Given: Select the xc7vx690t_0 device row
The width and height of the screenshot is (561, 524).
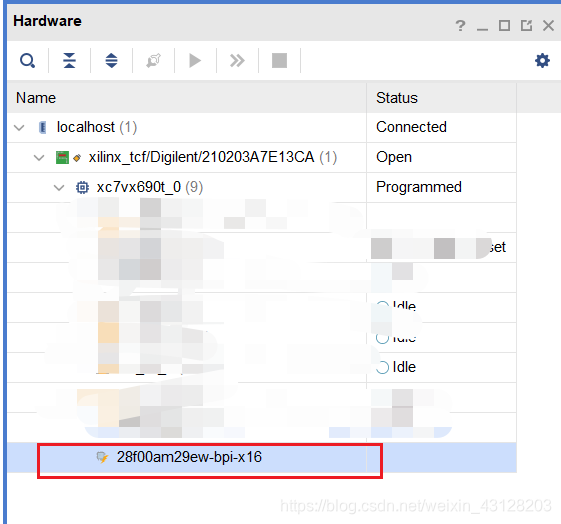Looking at the screenshot, I should coord(262,187).
